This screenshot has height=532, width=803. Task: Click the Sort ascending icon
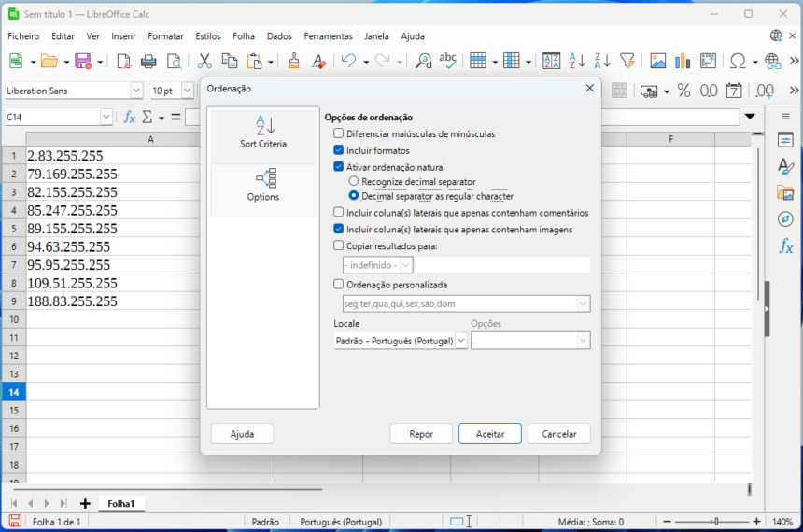click(577, 62)
